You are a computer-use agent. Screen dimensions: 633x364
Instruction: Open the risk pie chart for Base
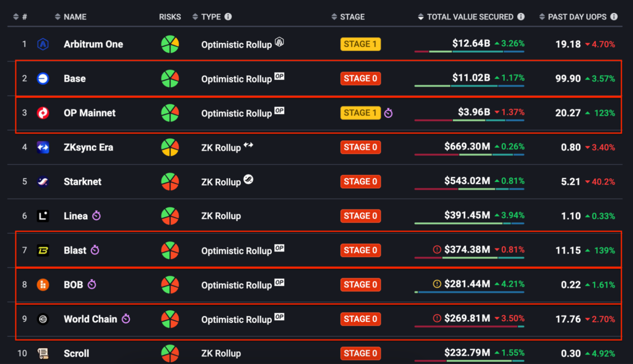coord(170,79)
